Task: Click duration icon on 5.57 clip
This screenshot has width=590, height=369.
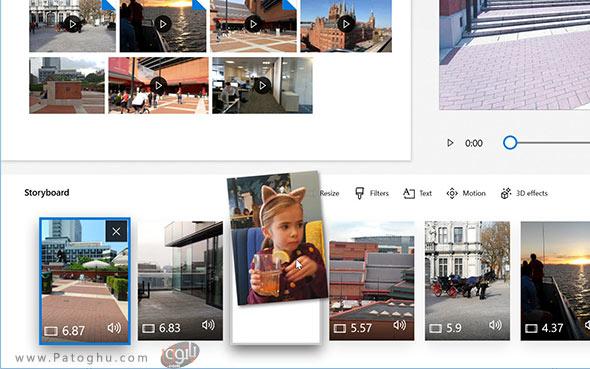Action: 340,329
